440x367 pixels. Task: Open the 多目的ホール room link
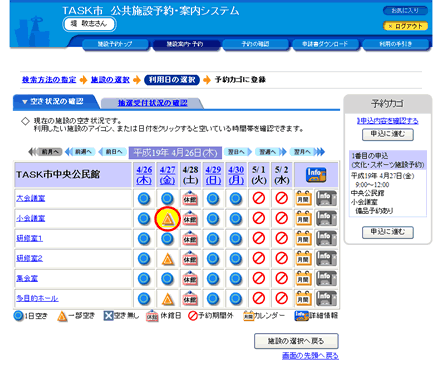(x=37, y=298)
